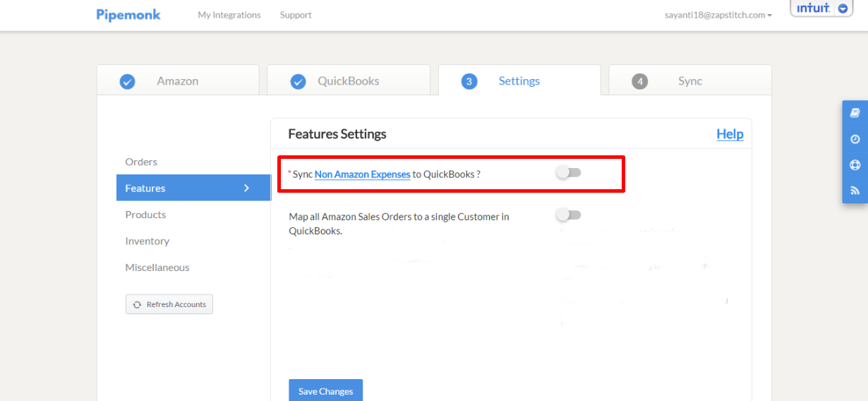The width and height of the screenshot is (868, 401).
Task: Select Products in settings sidebar
Action: [x=145, y=215]
